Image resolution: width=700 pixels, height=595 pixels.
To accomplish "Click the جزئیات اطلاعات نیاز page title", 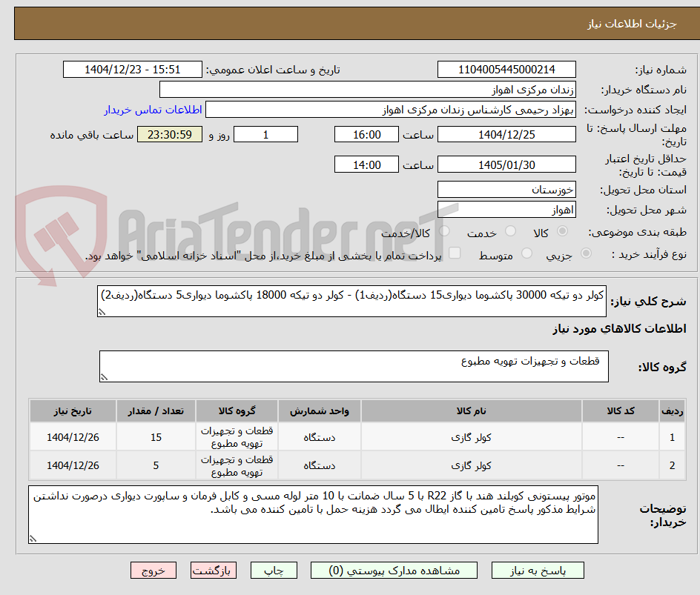I will 631,24.
